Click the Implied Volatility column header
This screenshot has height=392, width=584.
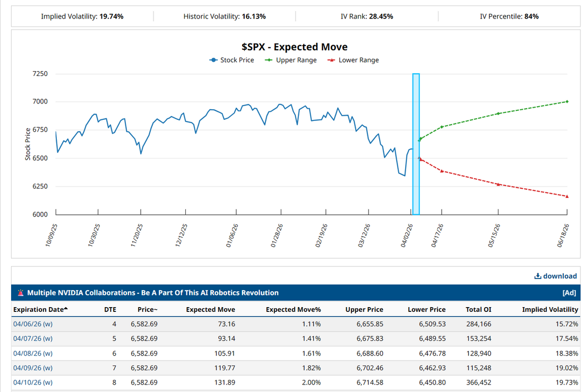(549, 310)
